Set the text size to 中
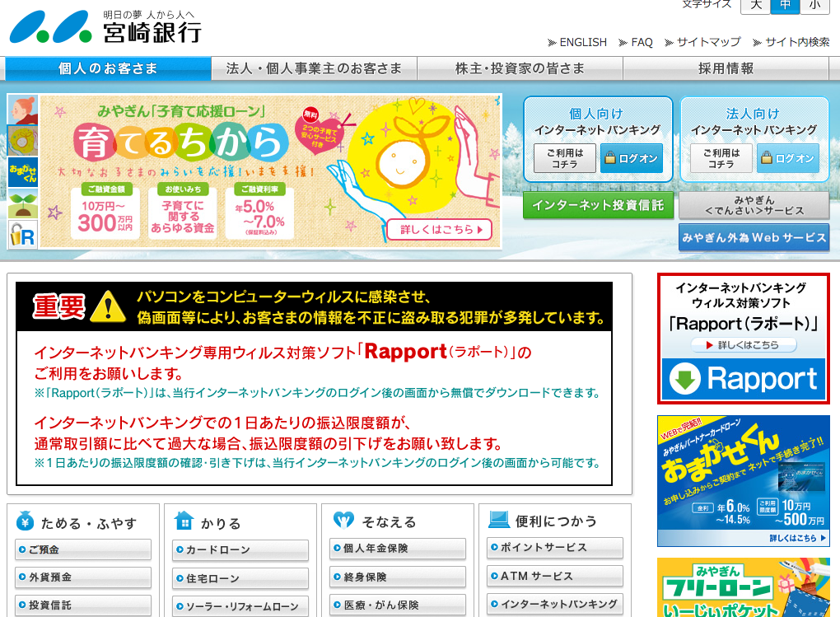This screenshot has width=840, height=617. [786, 6]
